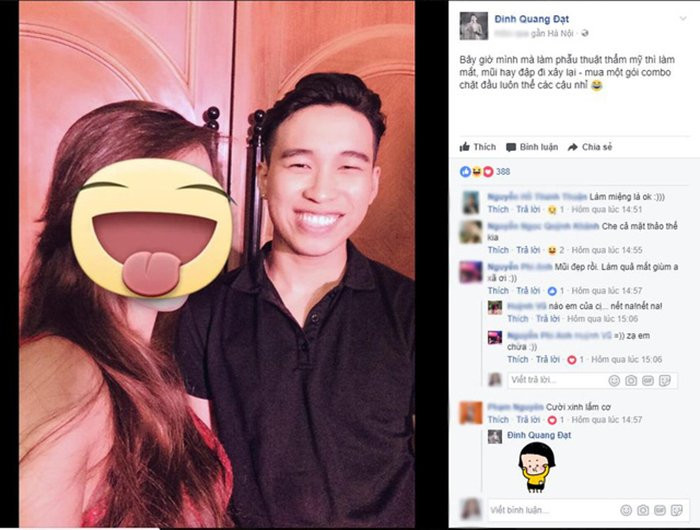
Task: Open Đinh Quang Đạt profile link at top
Action: click(x=532, y=19)
